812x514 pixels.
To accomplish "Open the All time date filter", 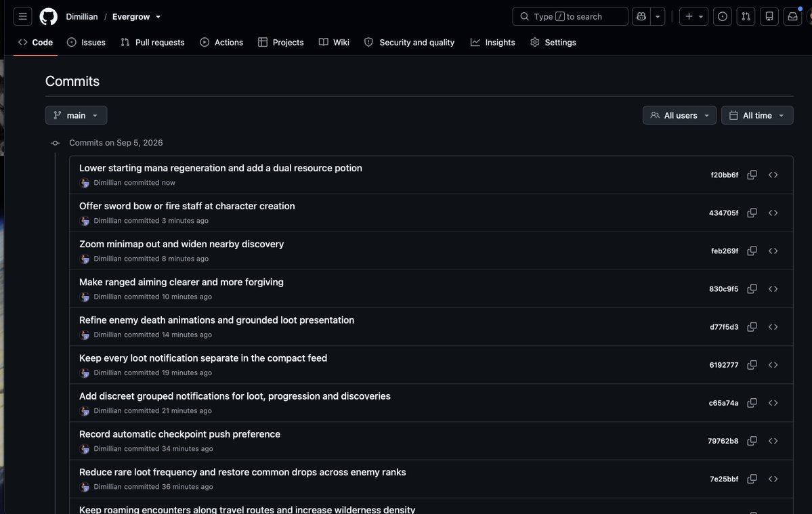I will click(757, 115).
